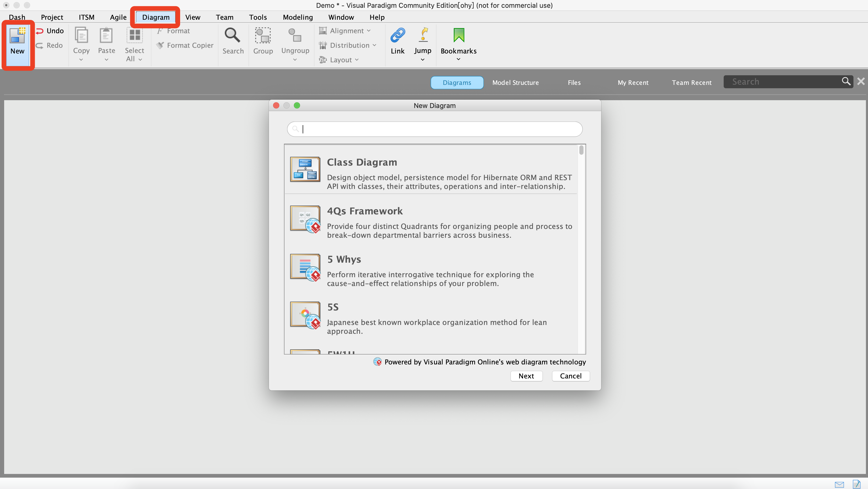Open the Modeling menu tab
868x489 pixels.
298,17
